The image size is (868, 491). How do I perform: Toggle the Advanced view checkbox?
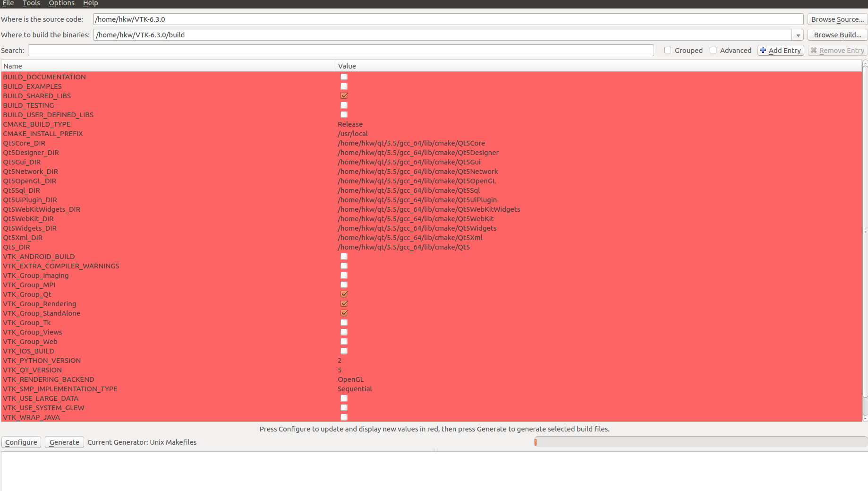(713, 50)
